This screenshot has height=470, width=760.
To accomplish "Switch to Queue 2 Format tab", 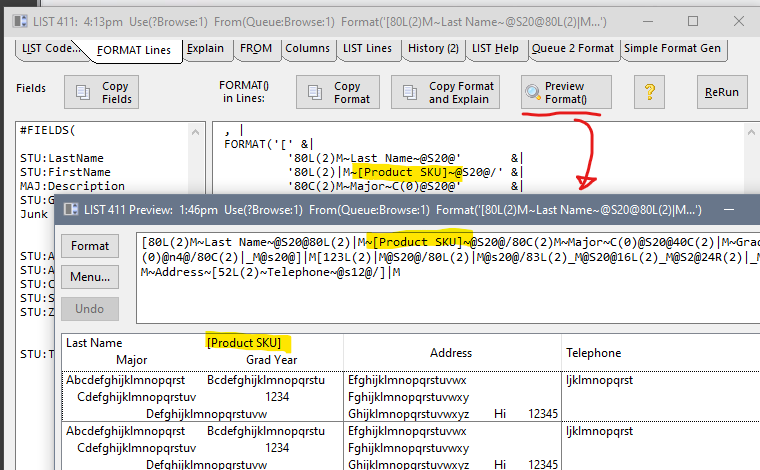I will click(x=573, y=48).
